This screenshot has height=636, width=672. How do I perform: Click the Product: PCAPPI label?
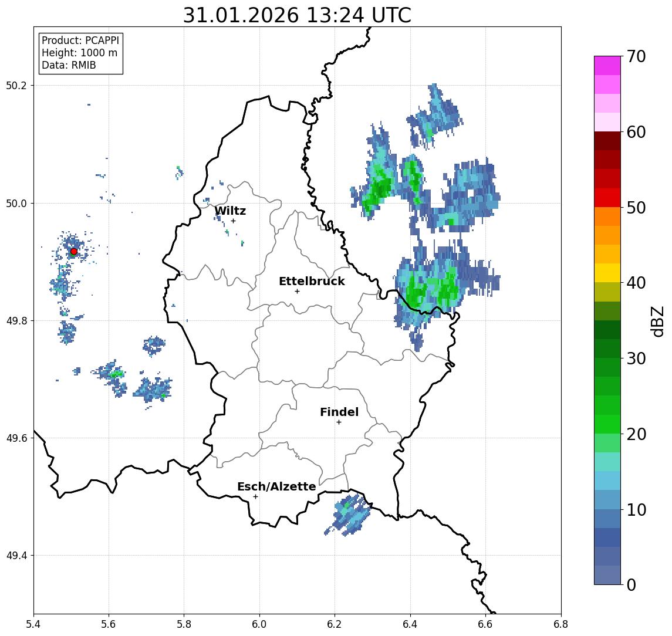pos(80,40)
